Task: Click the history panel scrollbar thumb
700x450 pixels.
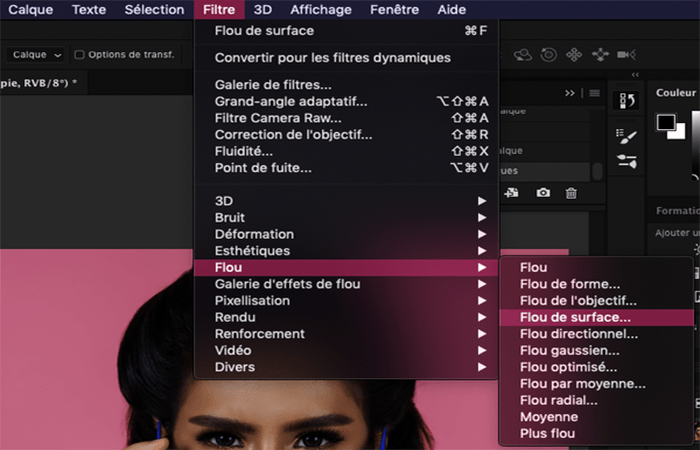Action: (597, 171)
